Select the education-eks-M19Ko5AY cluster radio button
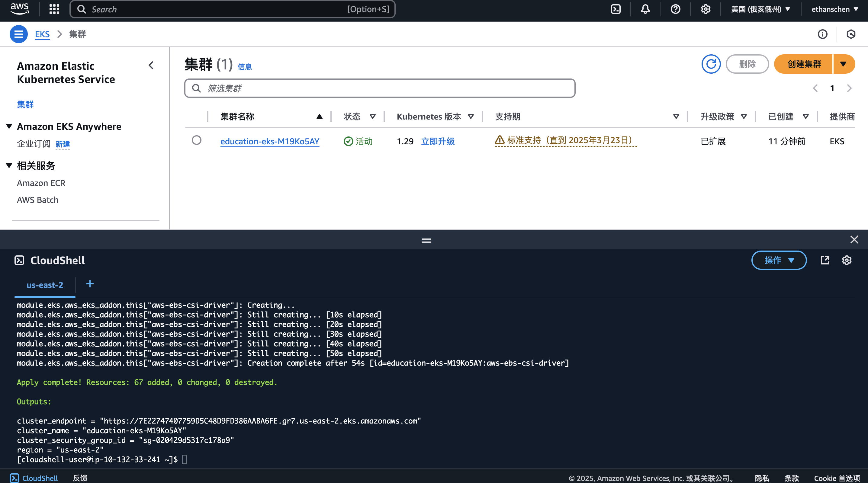The width and height of the screenshot is (868, 483). pos(196,140)
